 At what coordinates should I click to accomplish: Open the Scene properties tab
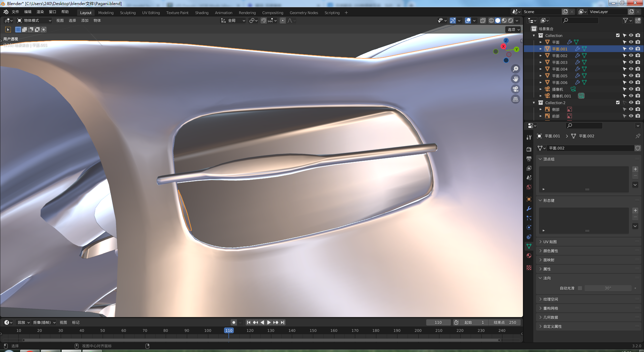[x=529, y=177]
